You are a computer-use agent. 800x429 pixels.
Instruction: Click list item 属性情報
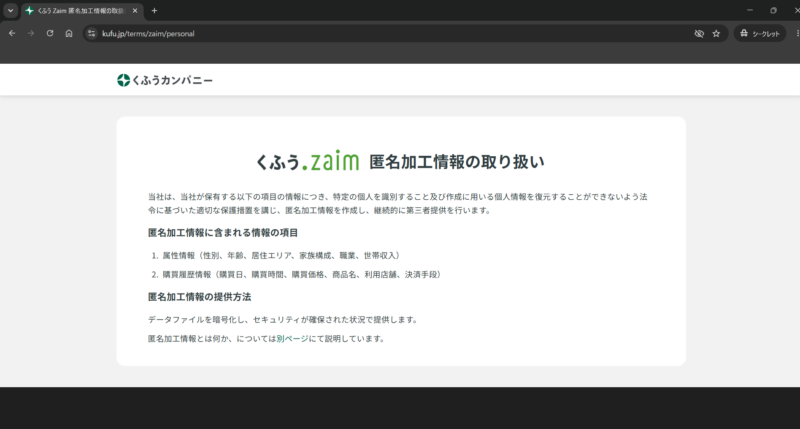(282, 256)
